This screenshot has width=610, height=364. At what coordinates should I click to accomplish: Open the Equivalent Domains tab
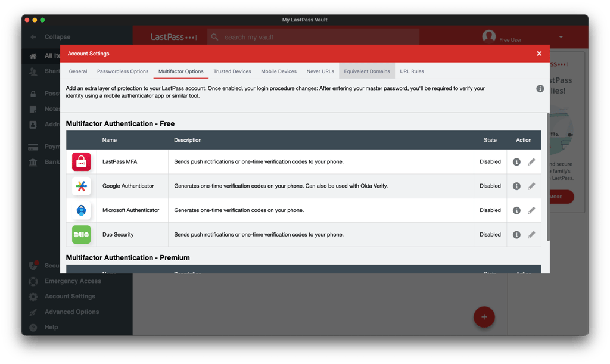click(x=367, y=71)
